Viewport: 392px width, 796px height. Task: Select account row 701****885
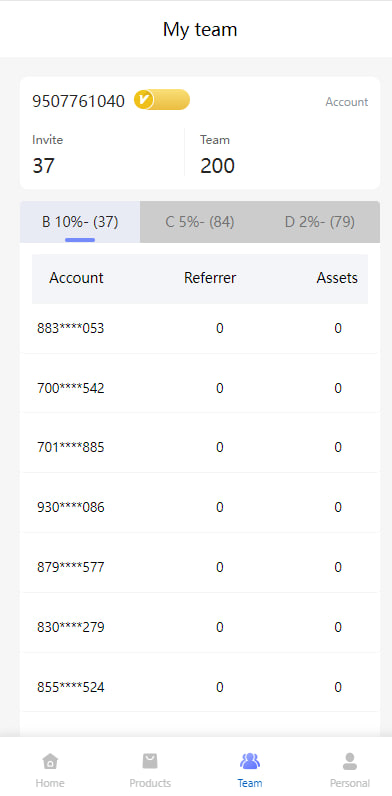click(x=200, y=448)
